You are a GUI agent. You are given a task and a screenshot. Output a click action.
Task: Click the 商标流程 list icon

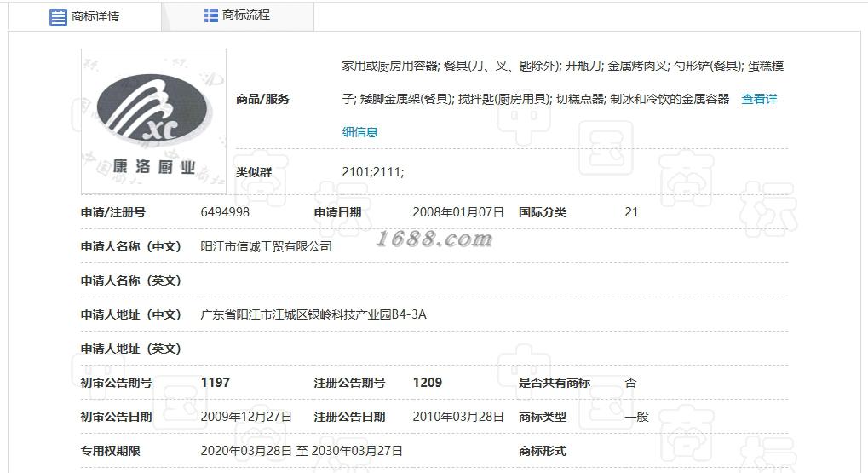tap(211, 15)
